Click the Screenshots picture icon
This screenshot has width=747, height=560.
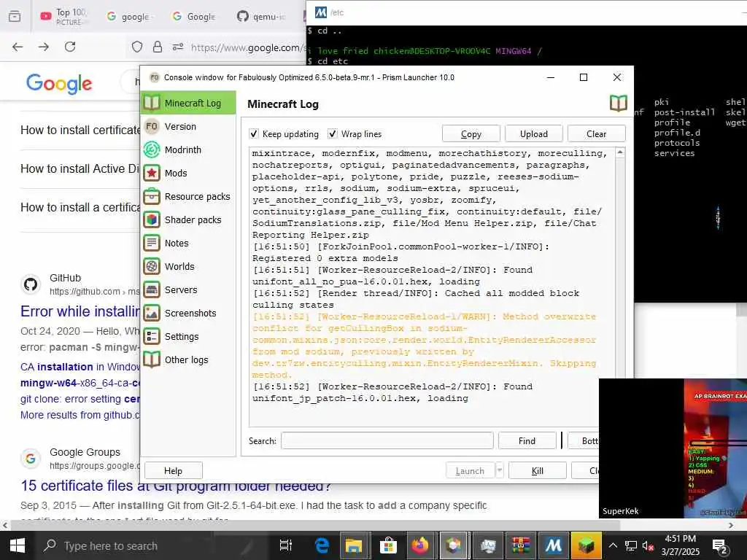(x=152, y=313)
